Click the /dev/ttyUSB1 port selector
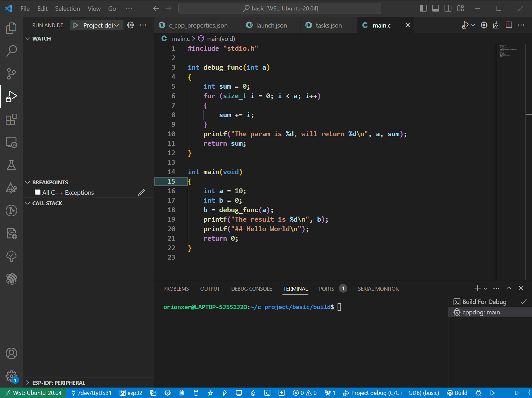 92,393
